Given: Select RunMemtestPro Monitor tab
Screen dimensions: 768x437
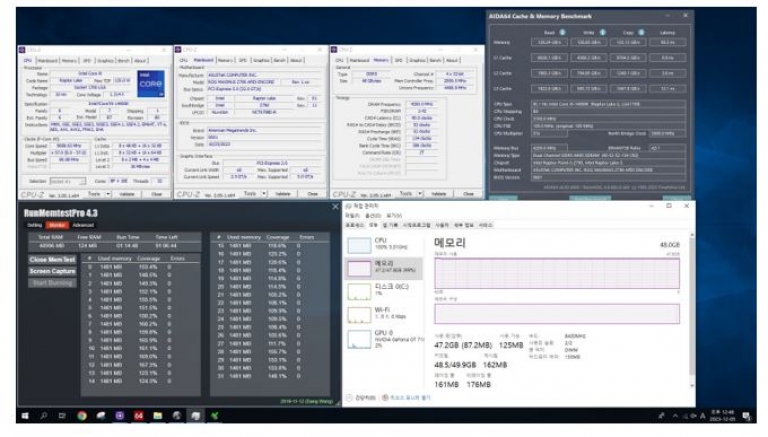Looking at the screenshot, I should click(57, 225).
